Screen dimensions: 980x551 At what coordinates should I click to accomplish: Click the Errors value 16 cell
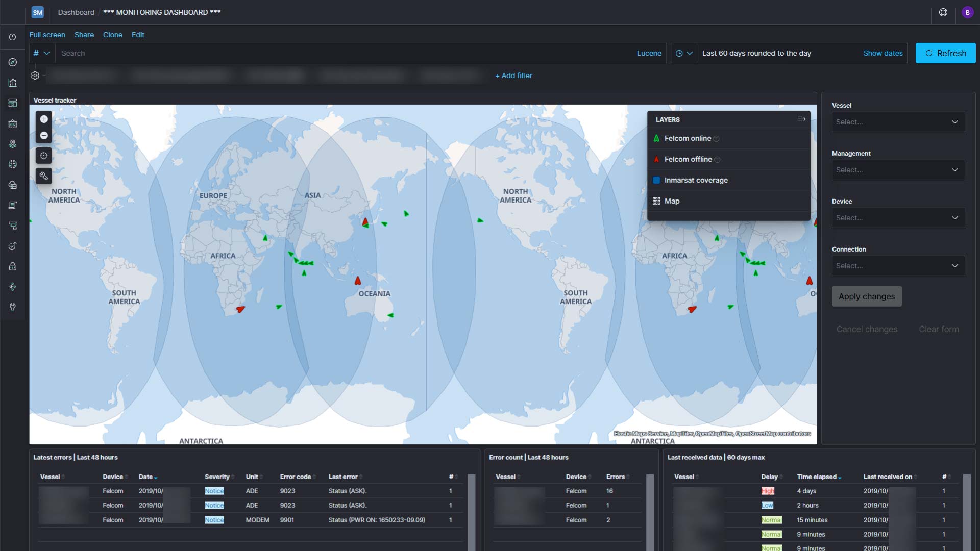(609, 491)
